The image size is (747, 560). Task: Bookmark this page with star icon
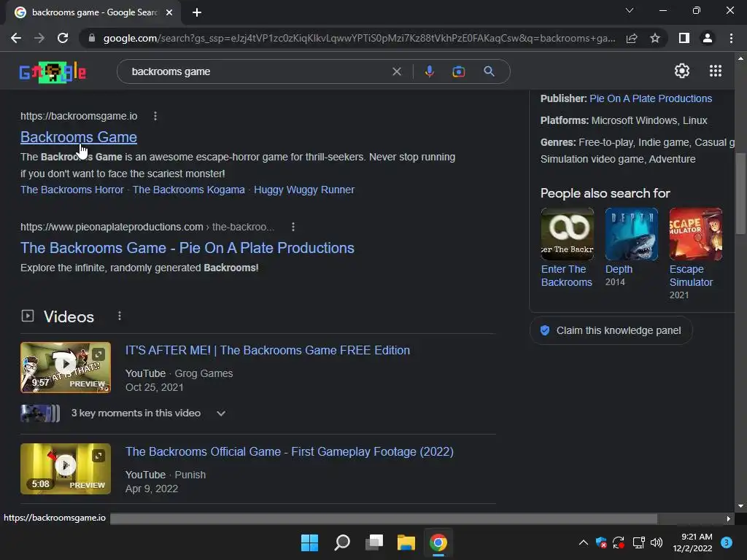(x=655, y=38)
